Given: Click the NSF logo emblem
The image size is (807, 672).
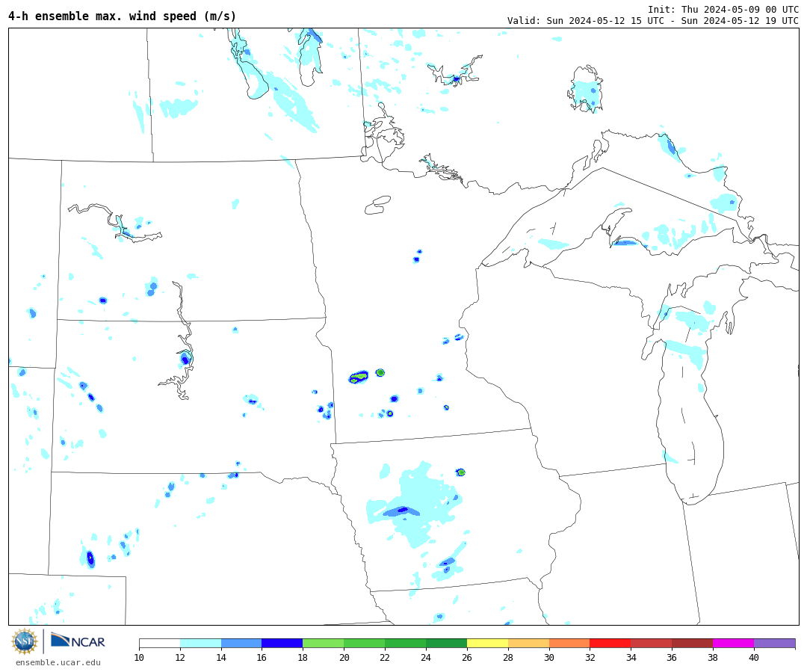Looking at the screenshot, I should 24,641.
